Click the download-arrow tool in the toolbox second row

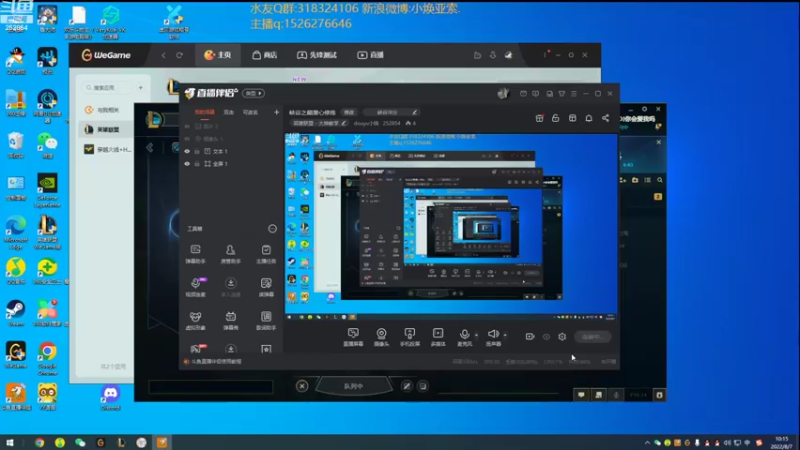231,287
